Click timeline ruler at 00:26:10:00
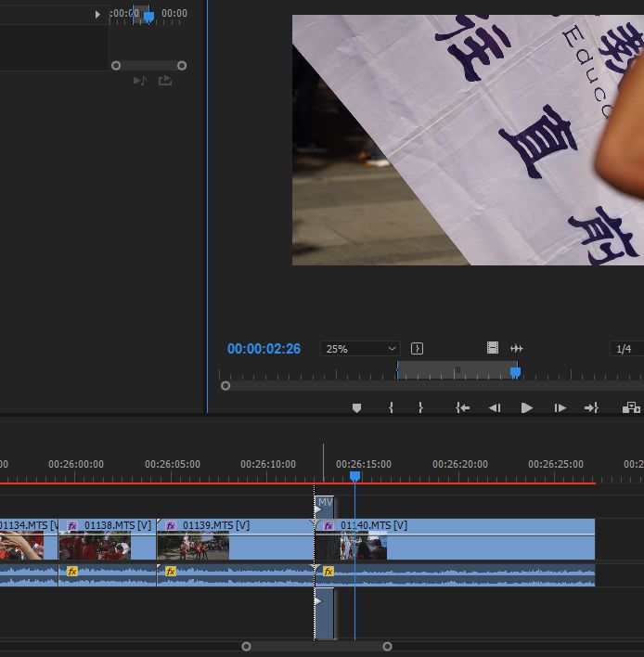This screenshot has width=644, height=657. click(x=268, y=464)
